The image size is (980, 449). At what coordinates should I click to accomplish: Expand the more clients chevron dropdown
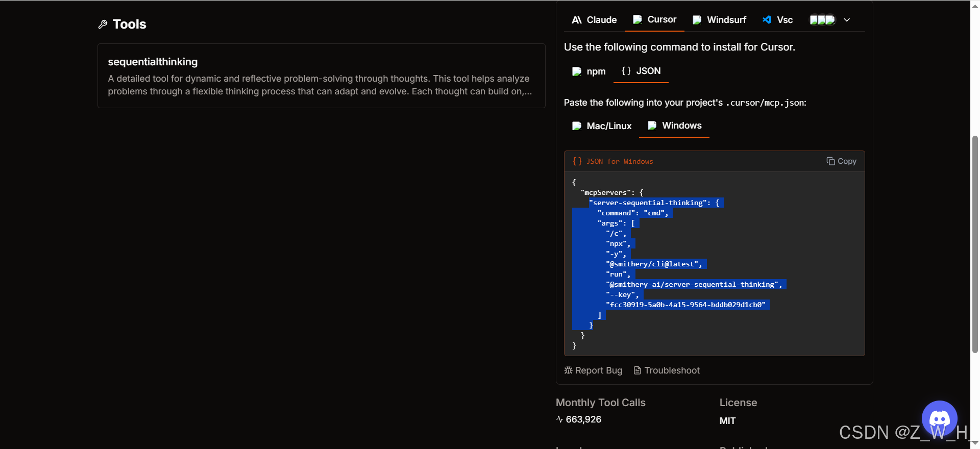(x=847, y=20)
